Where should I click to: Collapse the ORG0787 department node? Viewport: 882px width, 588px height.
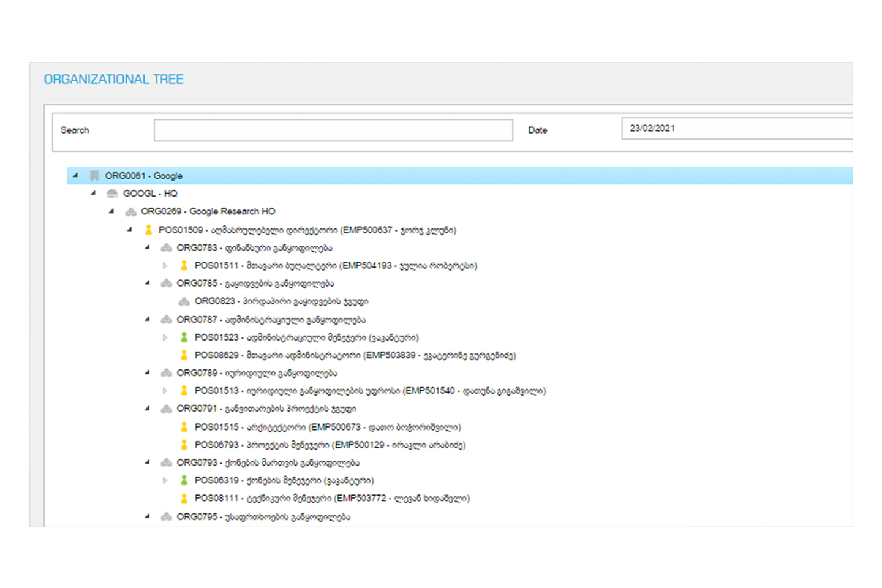click(x=147, y=319)
